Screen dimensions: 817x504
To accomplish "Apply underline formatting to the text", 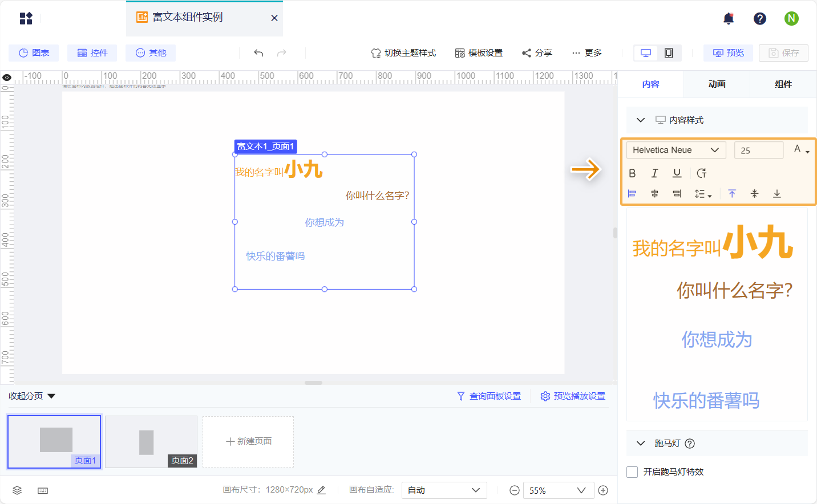I will coord(677,173).
